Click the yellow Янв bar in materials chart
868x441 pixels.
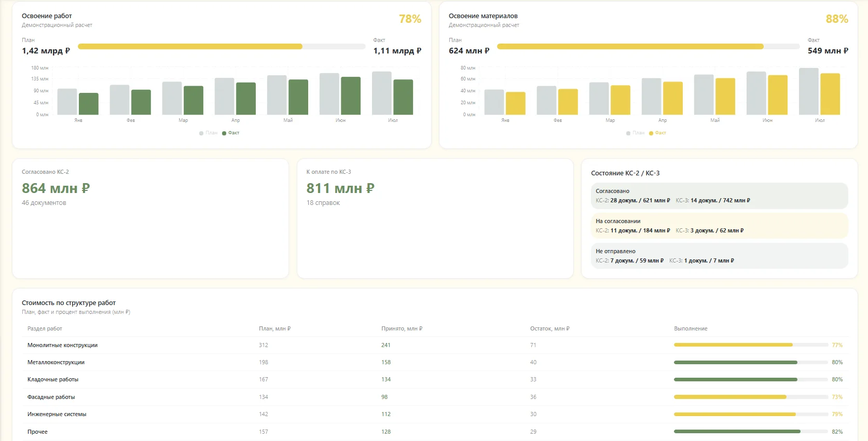(x=515, y=103)
